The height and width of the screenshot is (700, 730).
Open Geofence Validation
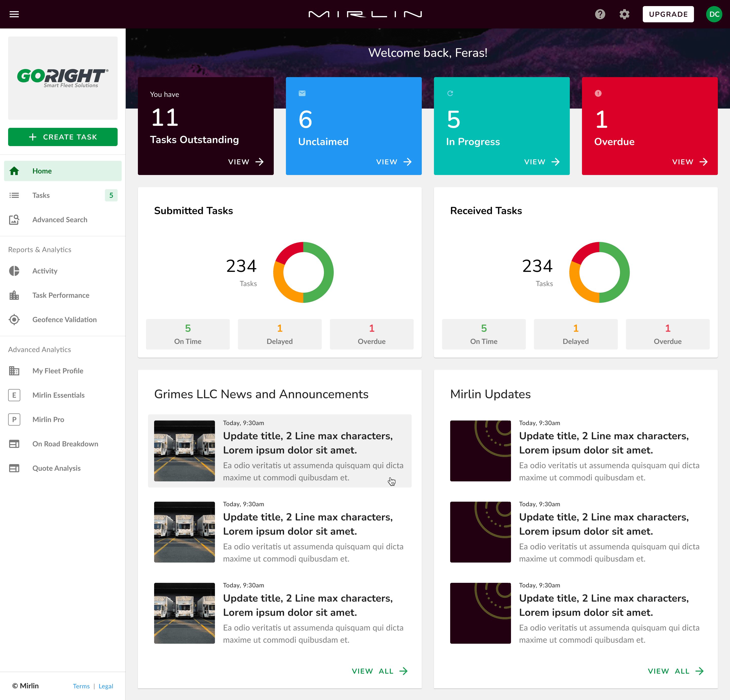[x=63, y=319]
